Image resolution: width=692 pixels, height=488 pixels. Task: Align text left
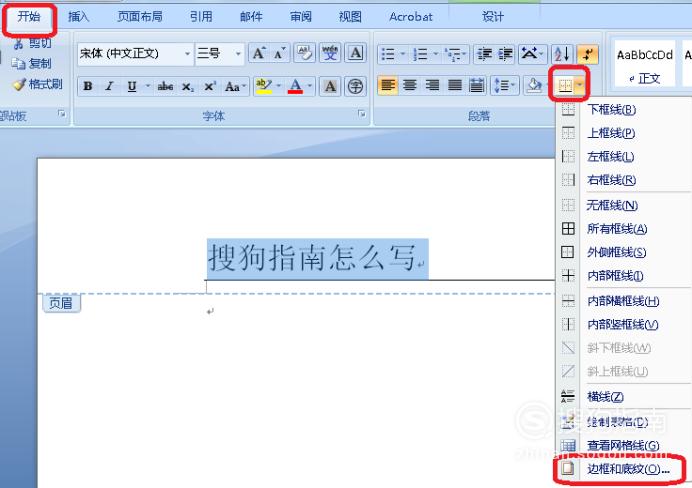point(388,85)
